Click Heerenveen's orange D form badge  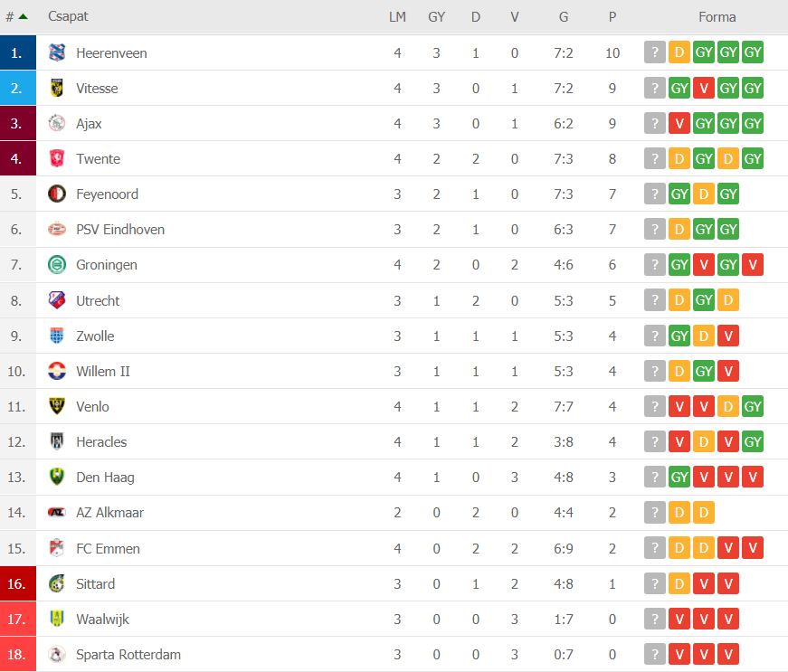coord(679,52)
